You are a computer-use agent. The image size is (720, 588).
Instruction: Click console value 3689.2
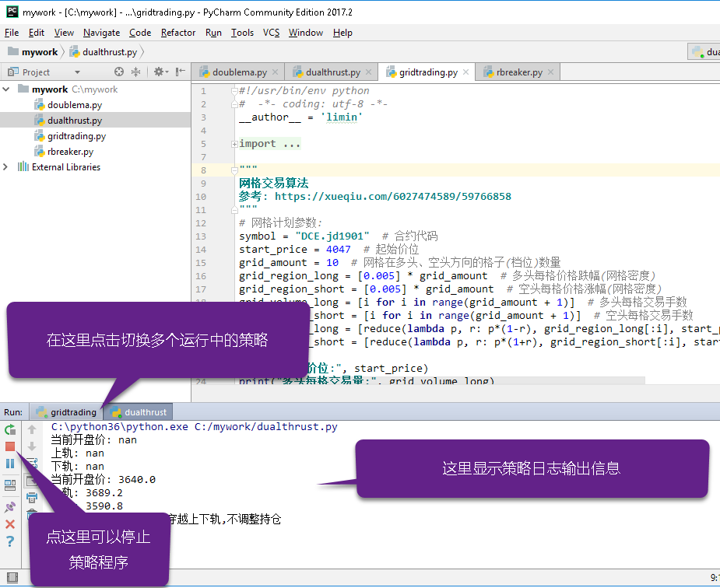(104, 493)
